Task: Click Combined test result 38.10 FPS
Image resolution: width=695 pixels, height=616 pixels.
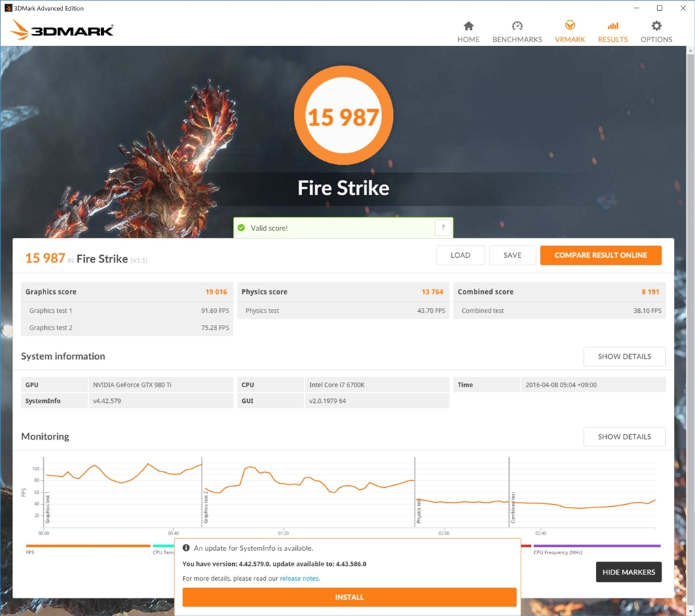Action: coord(647,311)
